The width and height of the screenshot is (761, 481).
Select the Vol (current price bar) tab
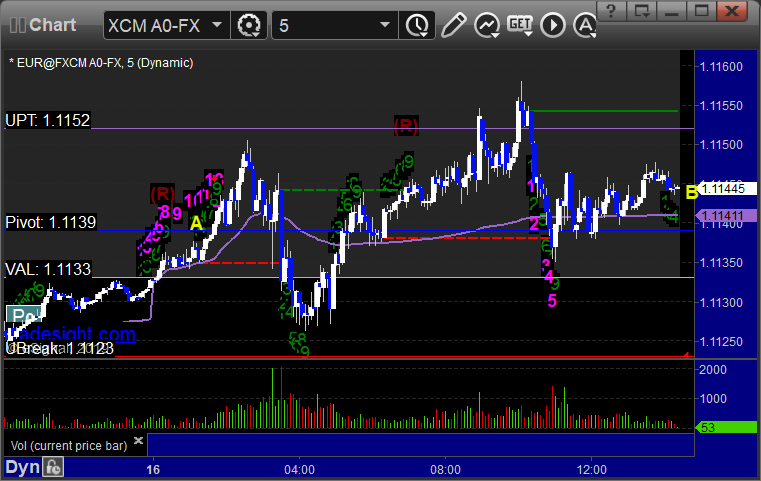69,446
